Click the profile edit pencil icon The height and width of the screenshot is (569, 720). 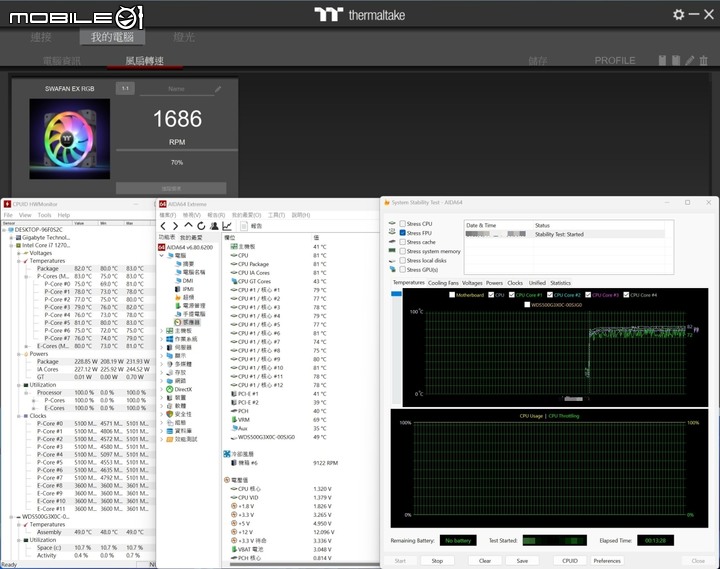coord(689,61)
